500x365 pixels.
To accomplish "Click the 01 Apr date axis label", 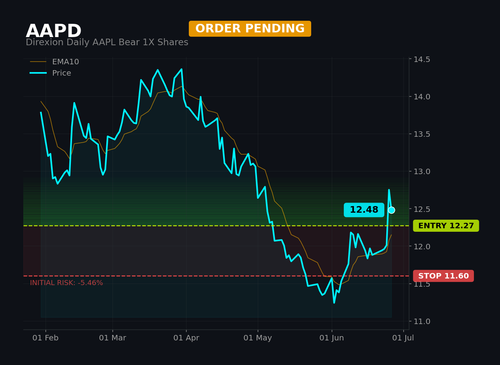I will tap(186, 338).
